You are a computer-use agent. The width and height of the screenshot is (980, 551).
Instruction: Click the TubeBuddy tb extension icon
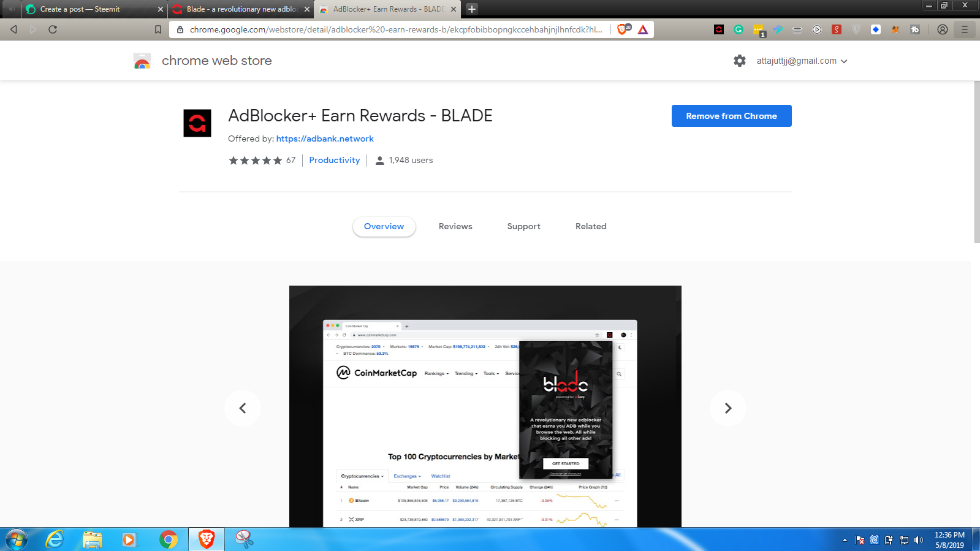pyautogui.click(x=915, y=29)
